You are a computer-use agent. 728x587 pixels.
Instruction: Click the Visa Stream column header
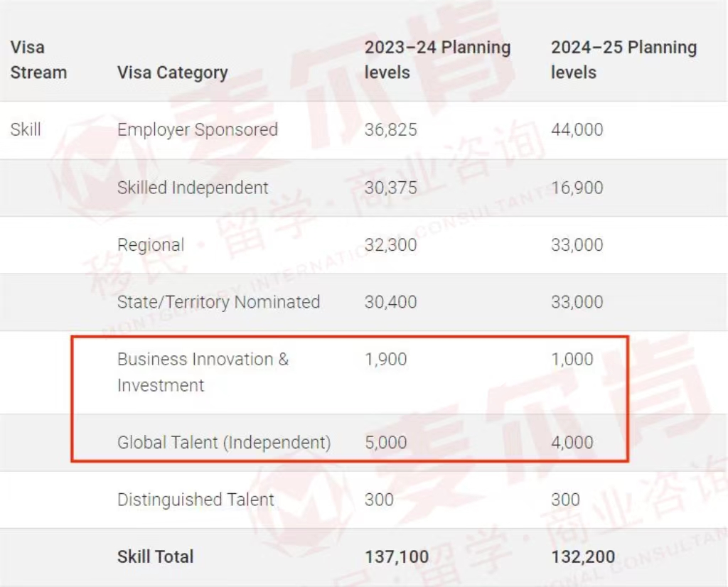click(x=38, y=60)
